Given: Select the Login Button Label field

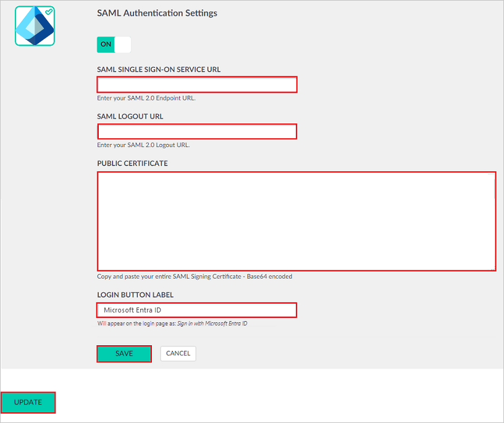Looking at the screenshot, I should click(196, 310).
